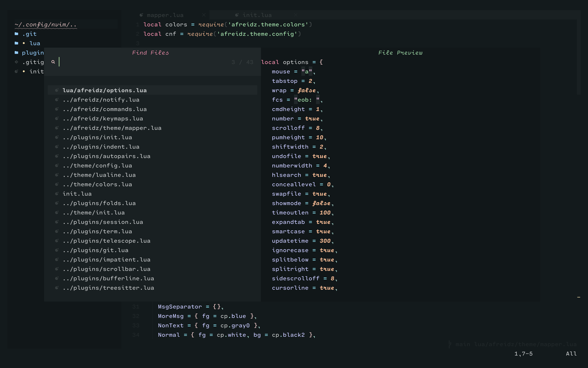Image resolution: width=588 pixels, height=368 pixels.
Task: Click the lua icon on mapper.lua tab
Action: click(x=141, y=15)
